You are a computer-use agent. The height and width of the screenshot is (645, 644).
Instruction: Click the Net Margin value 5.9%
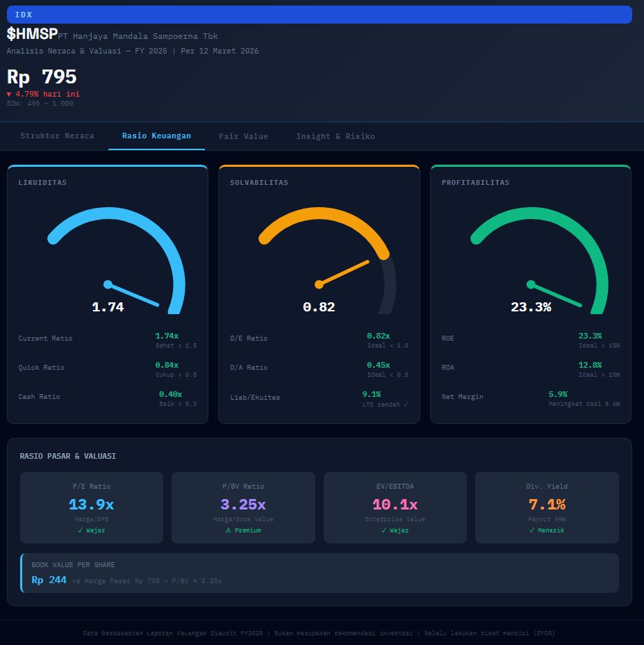coord(558,394)
